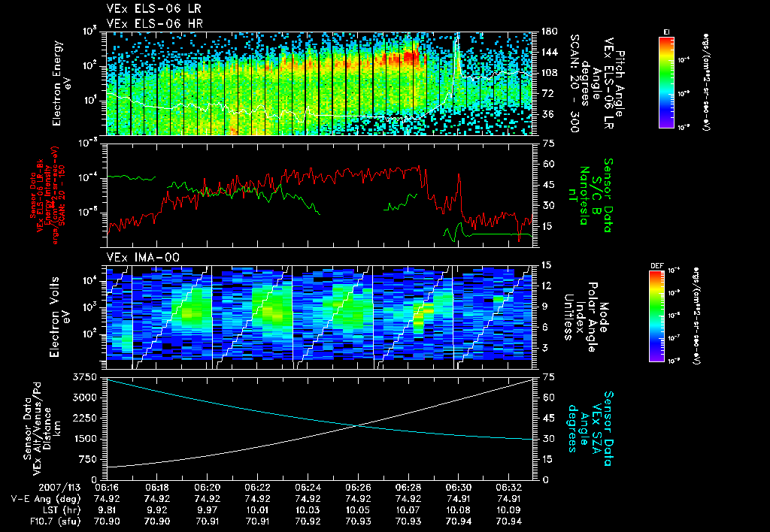Viewport: 770px width, 532px height.
Task: Click the 'SCAN: 20 - 300' label
Action: pos(574,83)
